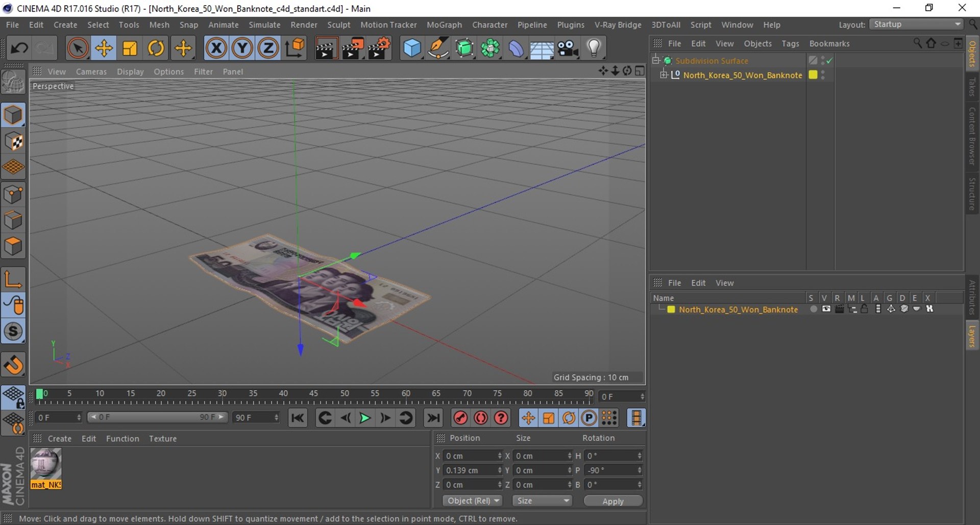
Task: Switch to Model mode in left sidebar
Action: pyautogui.click(x=13, y=115)
